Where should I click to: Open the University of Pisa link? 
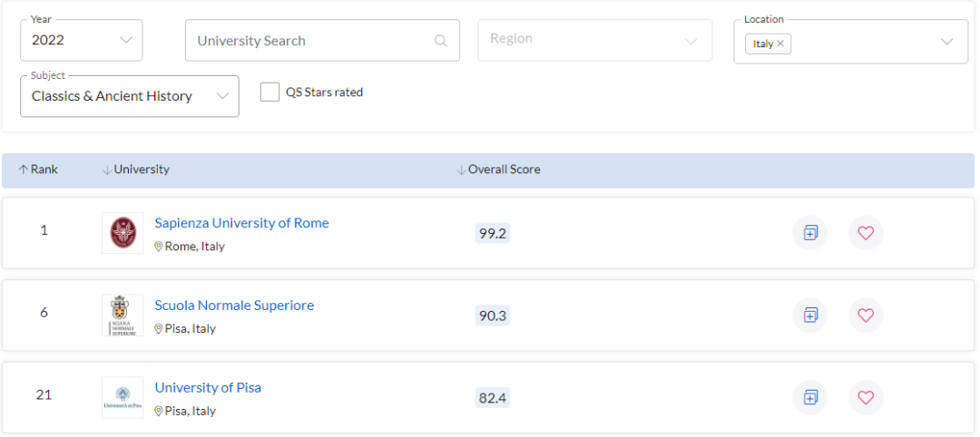(208, 388)
